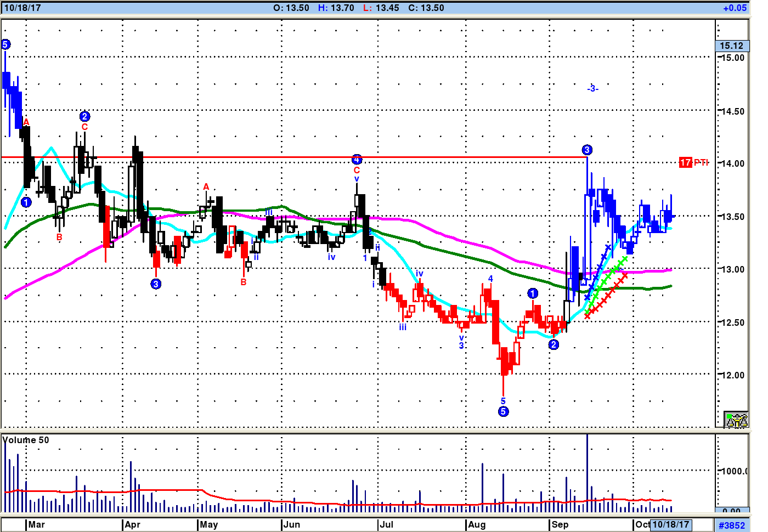Screen dimensions: 768x532
Task: Click the 10/18/17 date flag on the time axis
Action: [670, 524]
